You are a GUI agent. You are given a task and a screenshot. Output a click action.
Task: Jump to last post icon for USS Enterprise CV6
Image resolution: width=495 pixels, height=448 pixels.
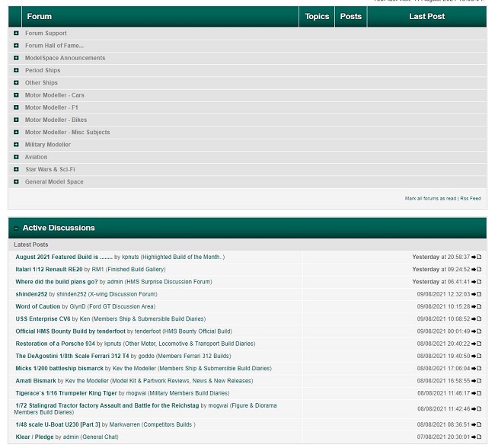477,319
